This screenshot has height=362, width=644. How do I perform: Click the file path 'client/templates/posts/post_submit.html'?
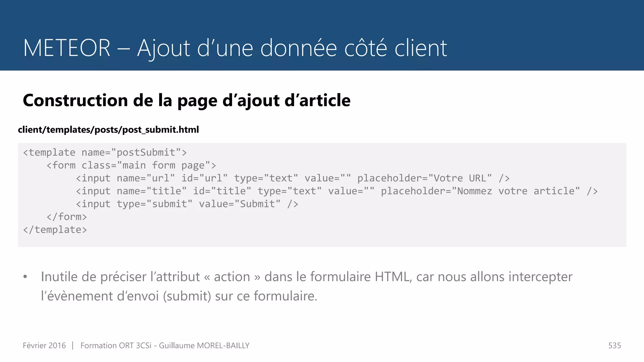(x=108, y=129)
